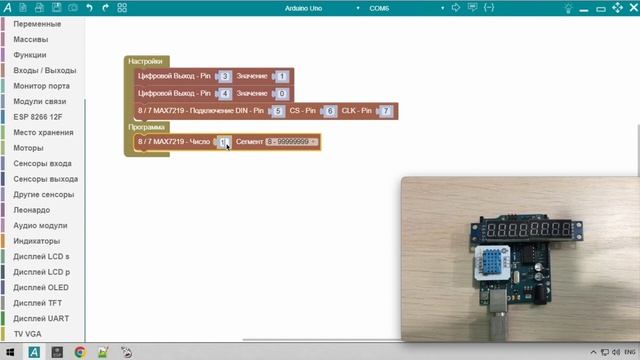Viewport: 640px width, 360px height.
Task: Upload the sketch with the arrow icon
Action: pyautogui.click(x=456, y=8)
